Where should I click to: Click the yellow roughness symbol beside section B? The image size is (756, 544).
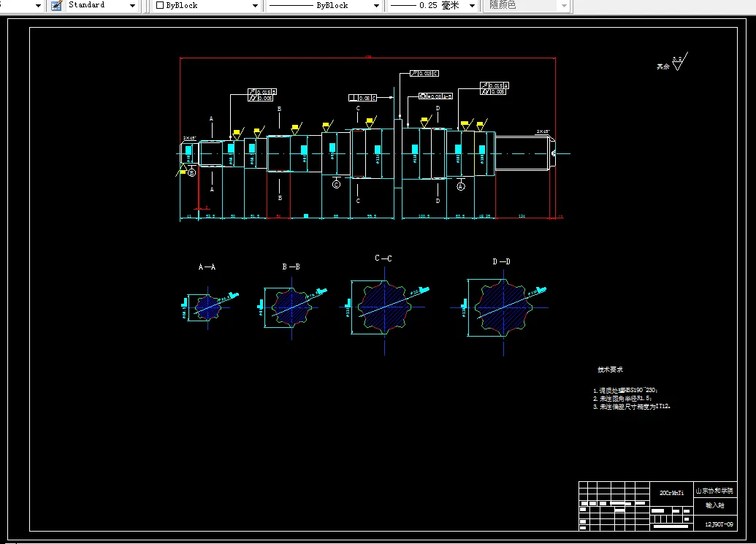pos(296,129)
